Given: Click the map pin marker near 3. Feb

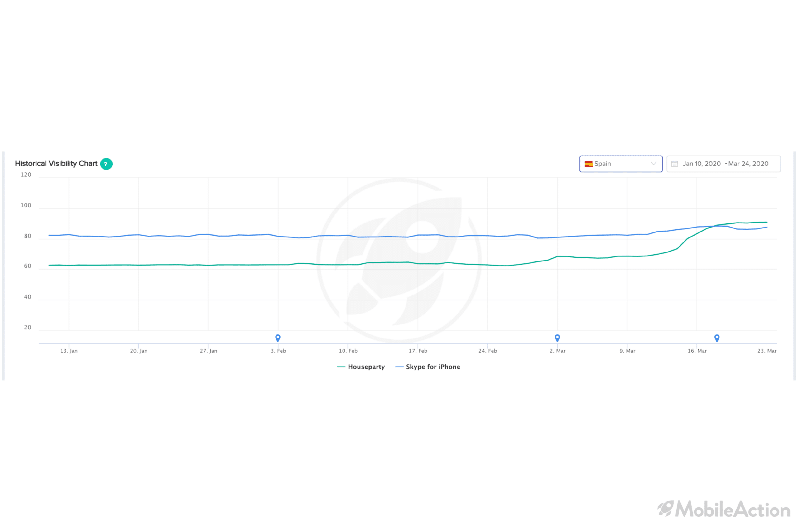Looking at the screenshot, I should [278, 338].
